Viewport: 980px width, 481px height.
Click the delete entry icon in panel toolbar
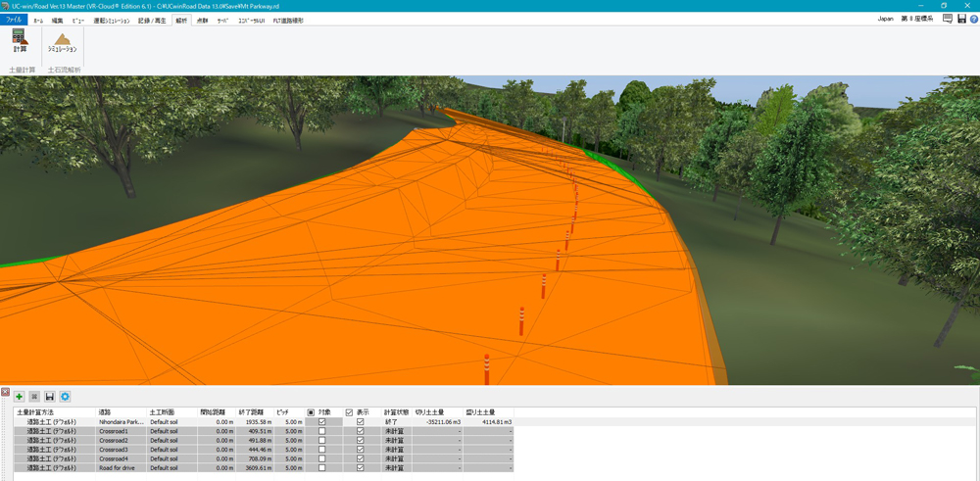[x=34, y=397]
